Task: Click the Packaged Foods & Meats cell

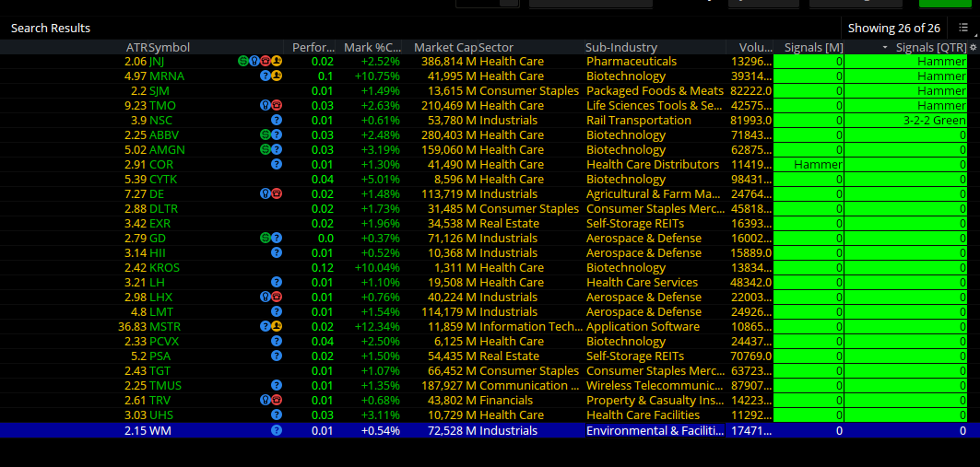Action: click(655, 90)
